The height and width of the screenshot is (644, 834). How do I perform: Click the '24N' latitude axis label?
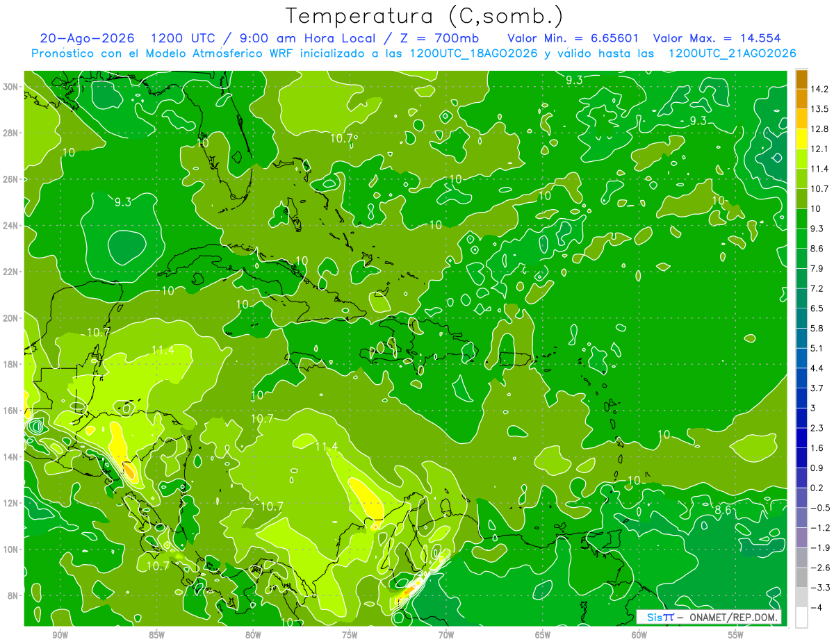click(11, 226)
